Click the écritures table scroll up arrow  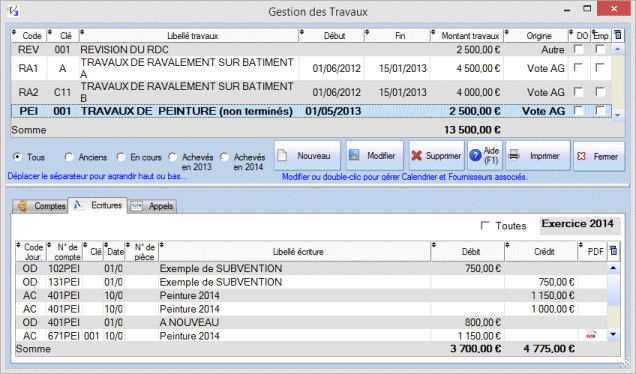click(x=613, y=268)
